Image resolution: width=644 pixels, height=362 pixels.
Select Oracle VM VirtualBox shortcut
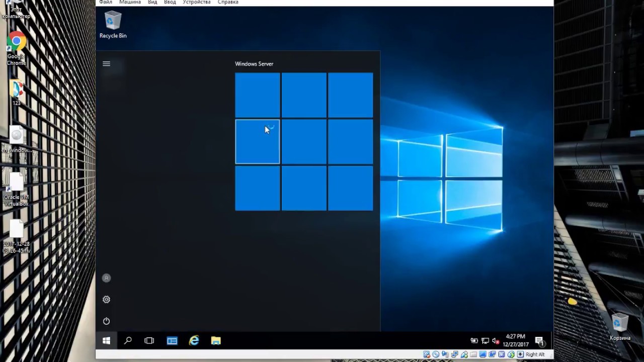17,190
